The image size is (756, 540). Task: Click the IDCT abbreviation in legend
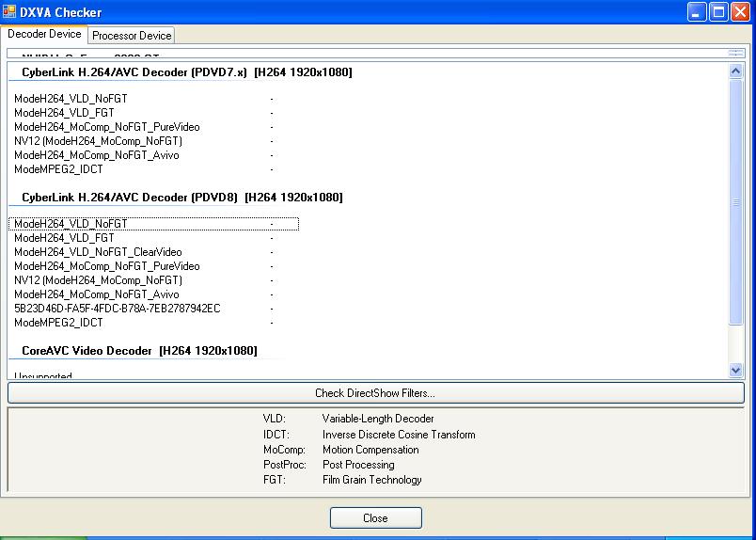pos(276,435)
